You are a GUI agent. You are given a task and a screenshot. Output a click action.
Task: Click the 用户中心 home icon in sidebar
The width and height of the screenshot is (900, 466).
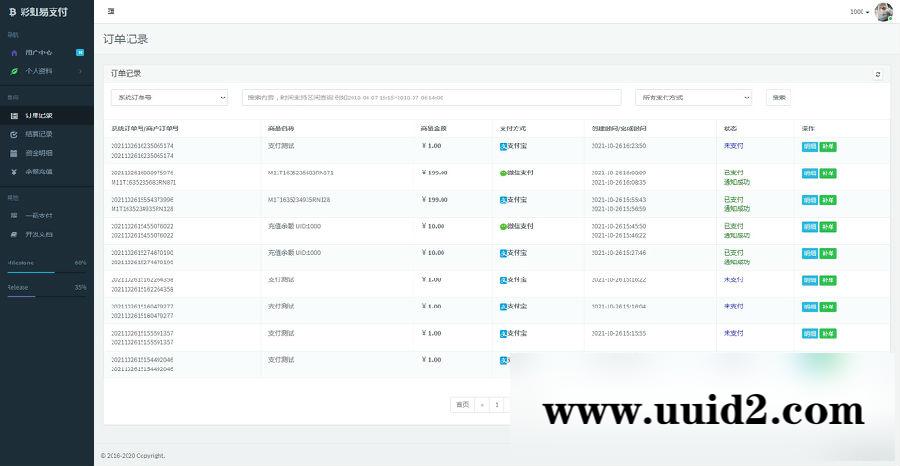[14, 52]
